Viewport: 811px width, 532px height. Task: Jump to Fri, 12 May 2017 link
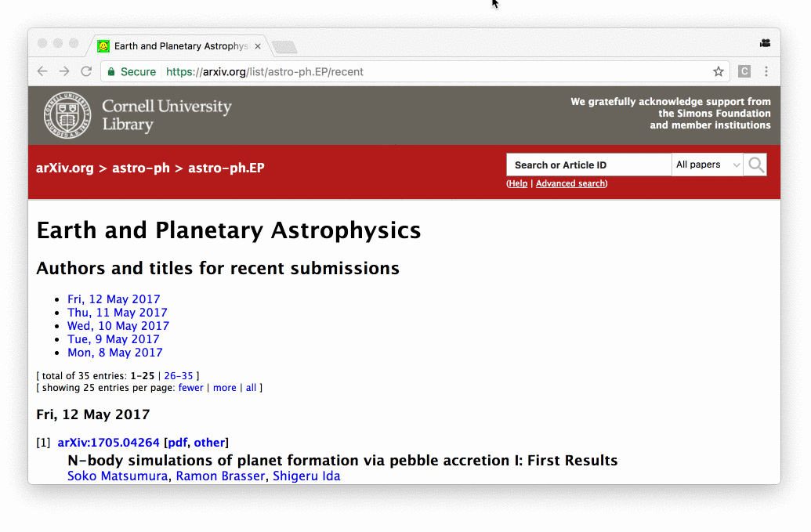(114, 299)
